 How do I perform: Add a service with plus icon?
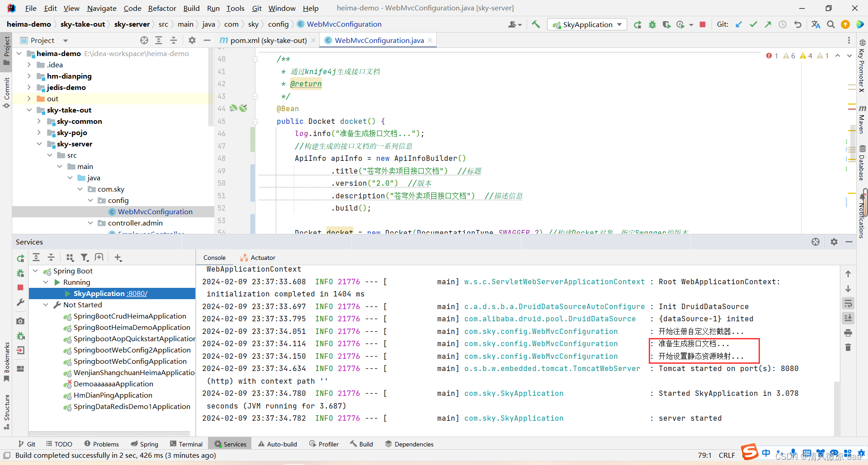(x=118, y=258)
